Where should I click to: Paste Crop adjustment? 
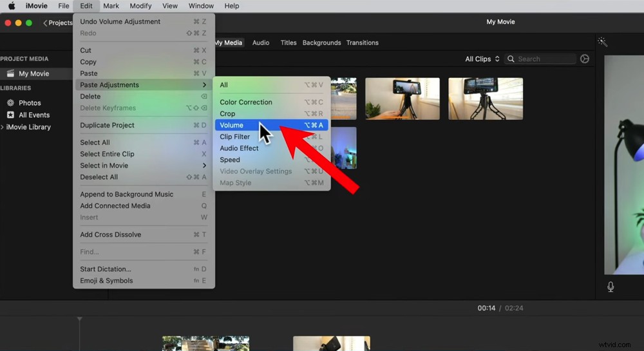pos(272,113)
